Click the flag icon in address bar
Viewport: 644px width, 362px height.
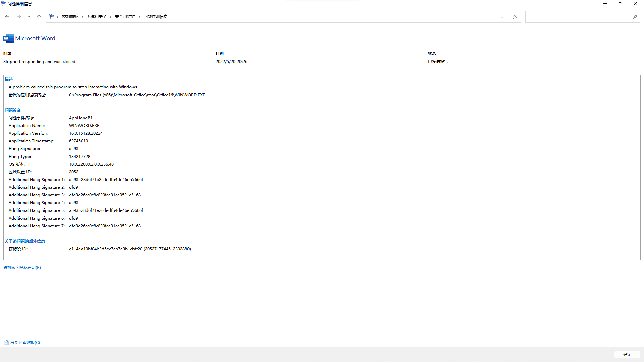click(51, 16)
